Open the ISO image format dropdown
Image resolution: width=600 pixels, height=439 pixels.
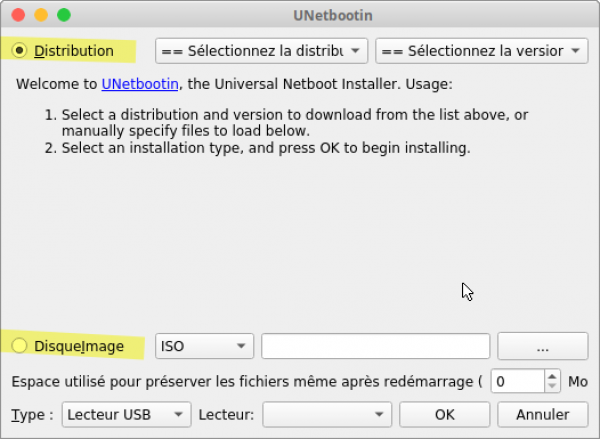[204, 346]
